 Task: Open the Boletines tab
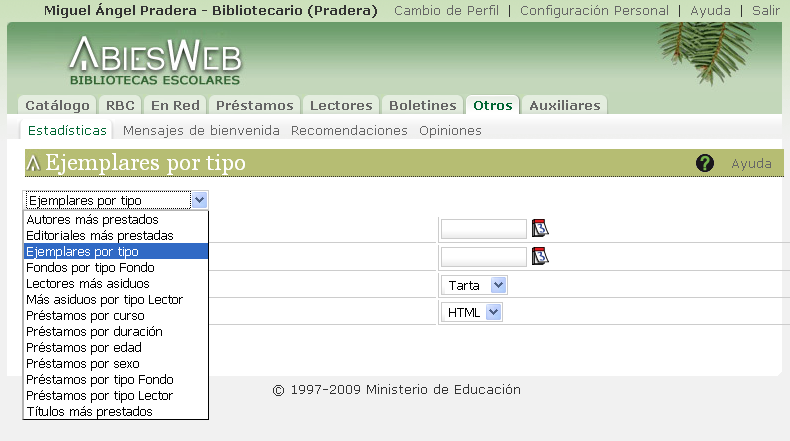(422, 105)
